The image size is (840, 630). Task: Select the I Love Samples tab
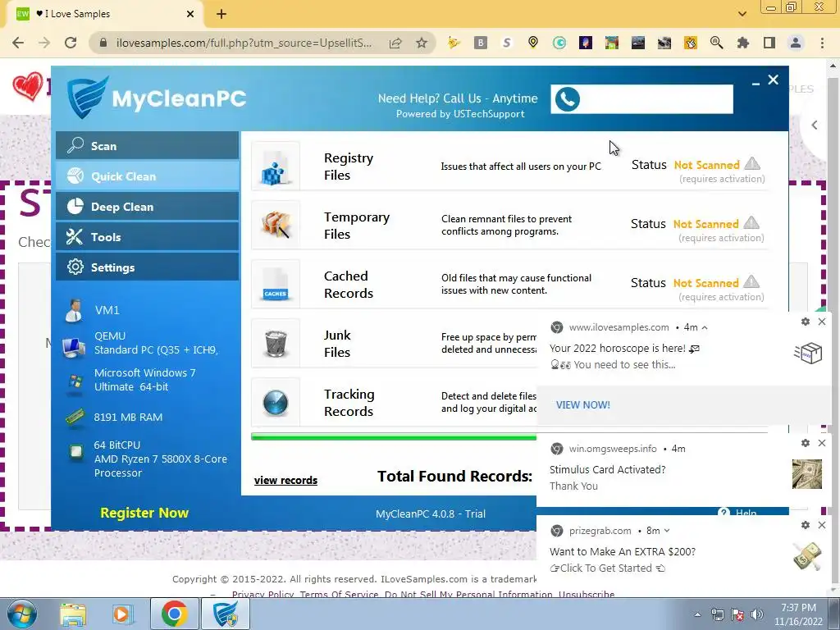click(105, 15)
